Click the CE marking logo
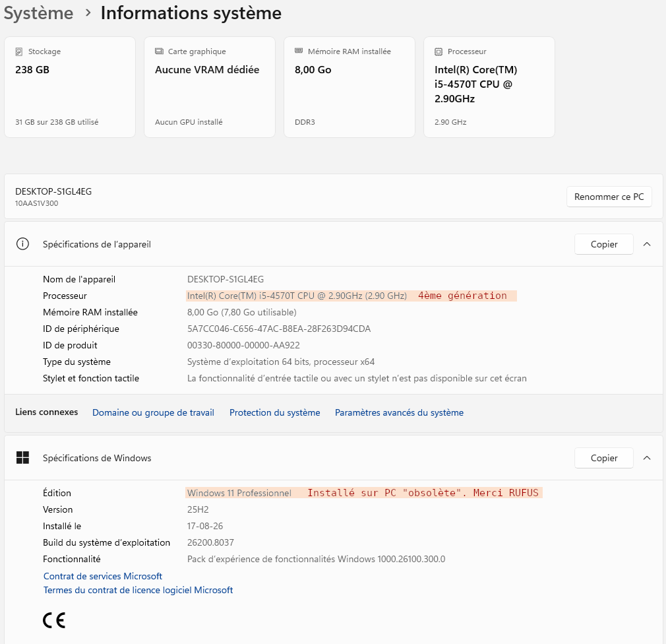666x644 pixels. tap(54, 621)
